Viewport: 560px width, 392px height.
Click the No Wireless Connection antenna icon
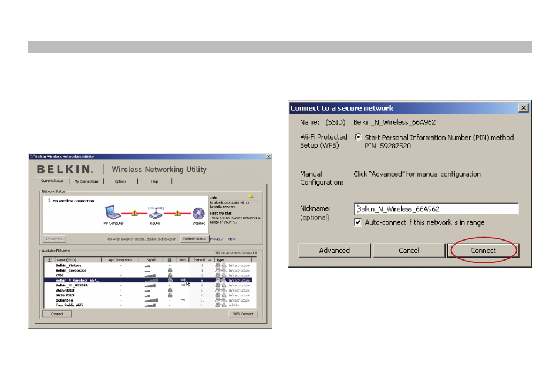pyautogui.click(x=49, y=201)
